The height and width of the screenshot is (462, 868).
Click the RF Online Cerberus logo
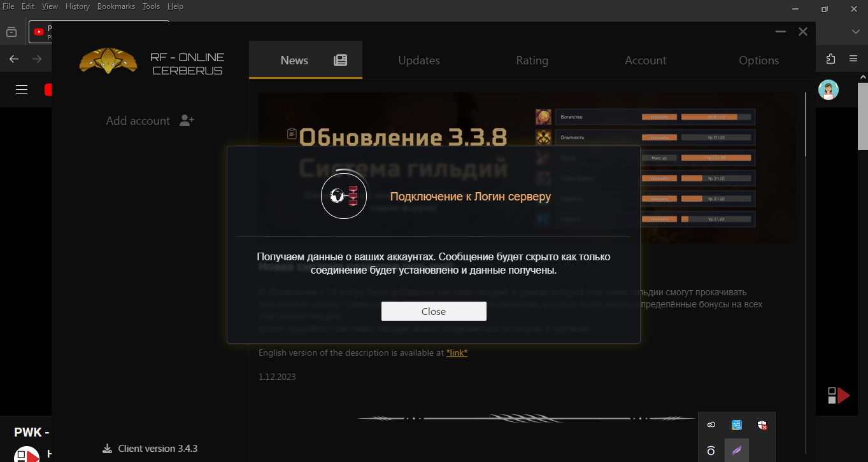pyautogui.click(x=108, y=62)
